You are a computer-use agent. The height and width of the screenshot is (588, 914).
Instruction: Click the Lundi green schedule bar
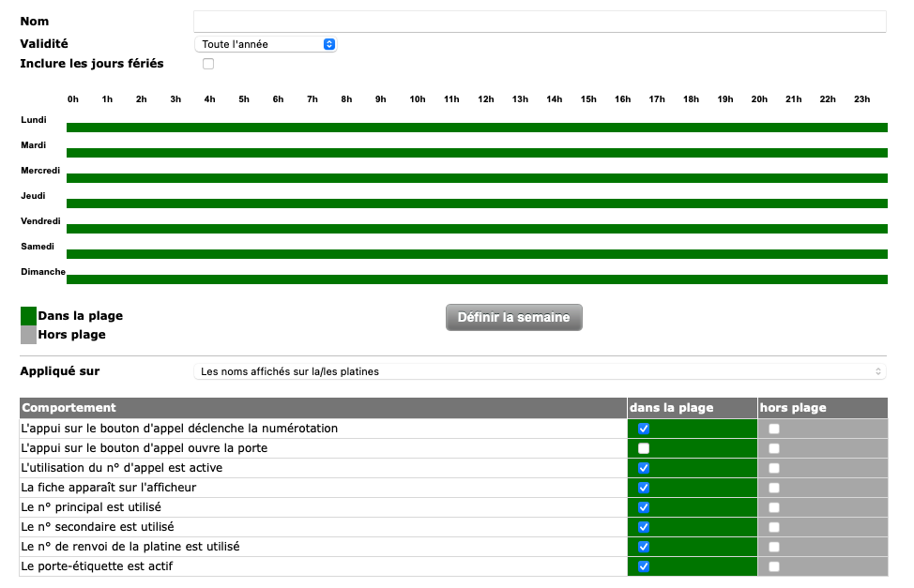click(477, 128)
